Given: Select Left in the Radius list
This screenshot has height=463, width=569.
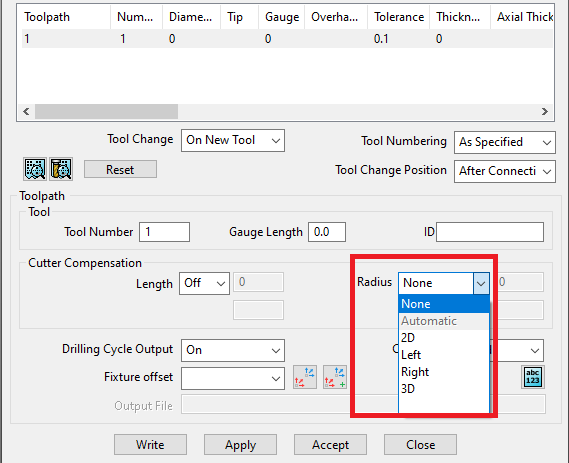Looking at the screenshot, I should 444,355.
